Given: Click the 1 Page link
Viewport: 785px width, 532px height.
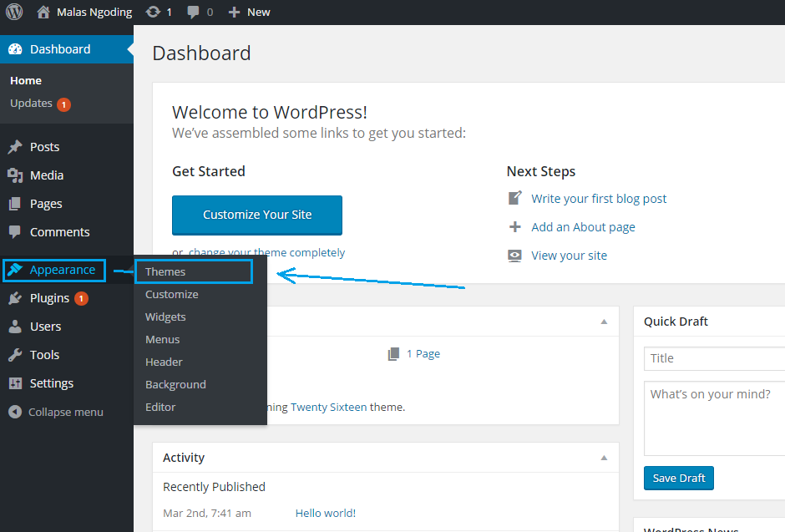Looking at the screenshot, I should [423, 354].
